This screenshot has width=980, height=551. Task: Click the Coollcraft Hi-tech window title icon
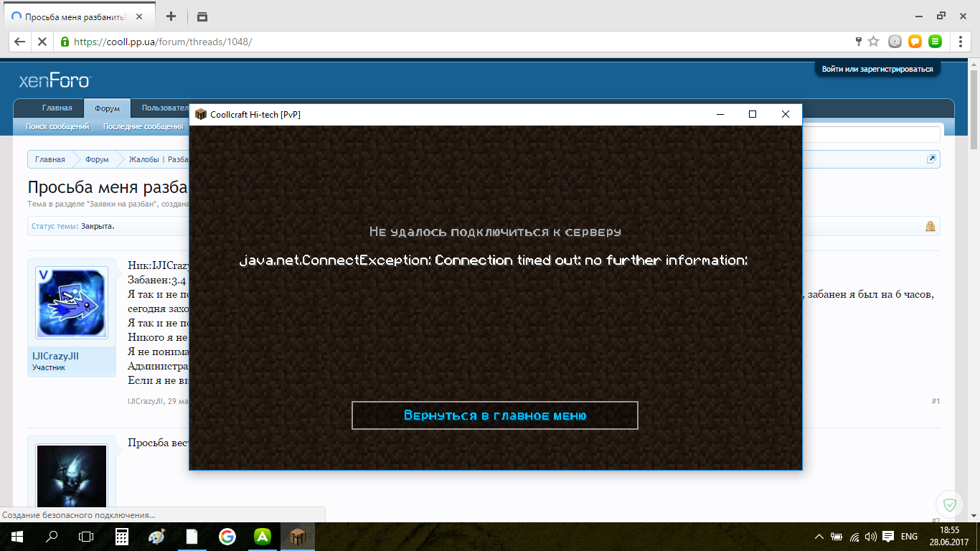click(201, 114)
